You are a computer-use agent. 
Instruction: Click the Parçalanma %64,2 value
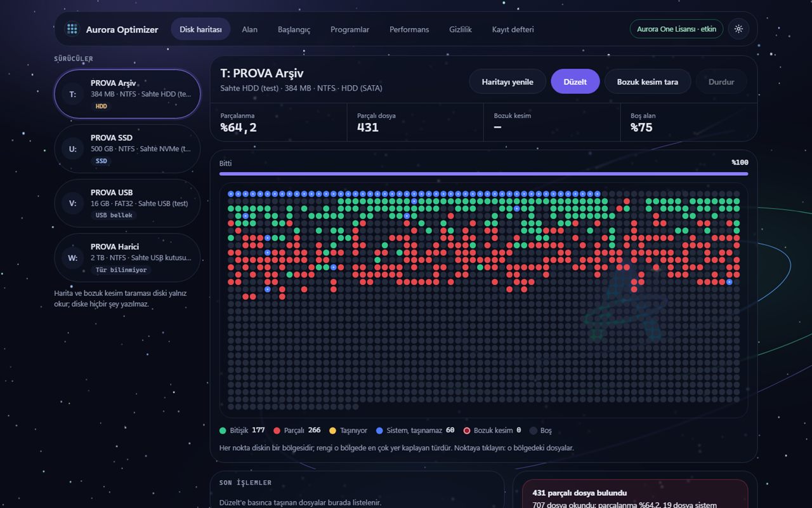point(239,128)
